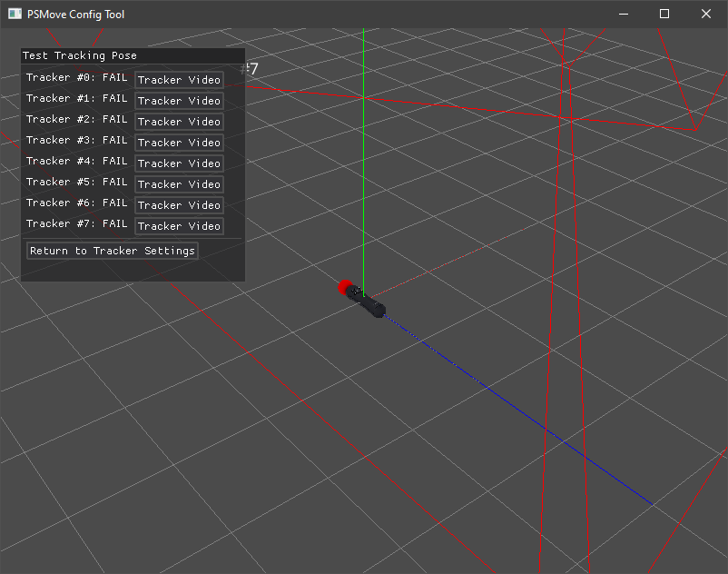Open Tracker Video for Tracker #3
Viewport: 728px width, 574px height.
[x=179, y=143]
